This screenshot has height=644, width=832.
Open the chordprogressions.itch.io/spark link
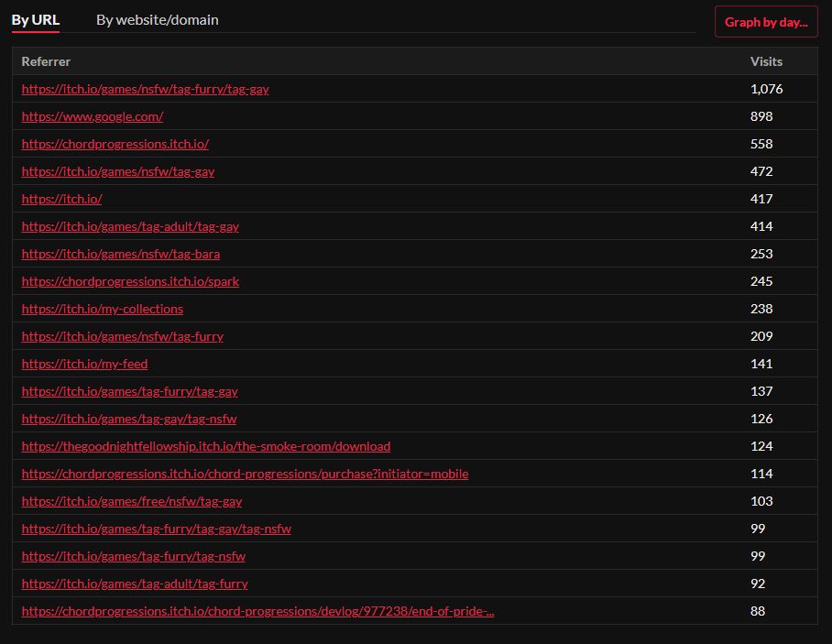130,281
